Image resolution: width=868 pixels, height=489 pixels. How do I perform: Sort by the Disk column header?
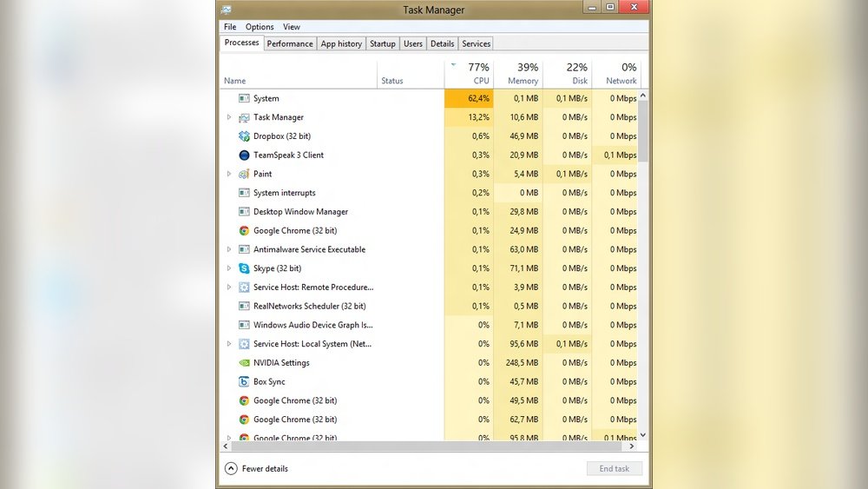coord(568,74)
